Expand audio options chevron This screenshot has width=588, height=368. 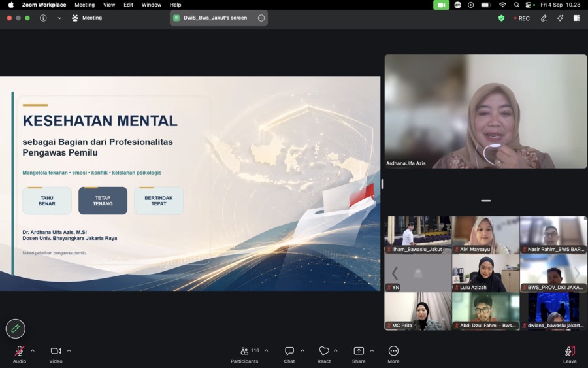(x=33, y=351)
